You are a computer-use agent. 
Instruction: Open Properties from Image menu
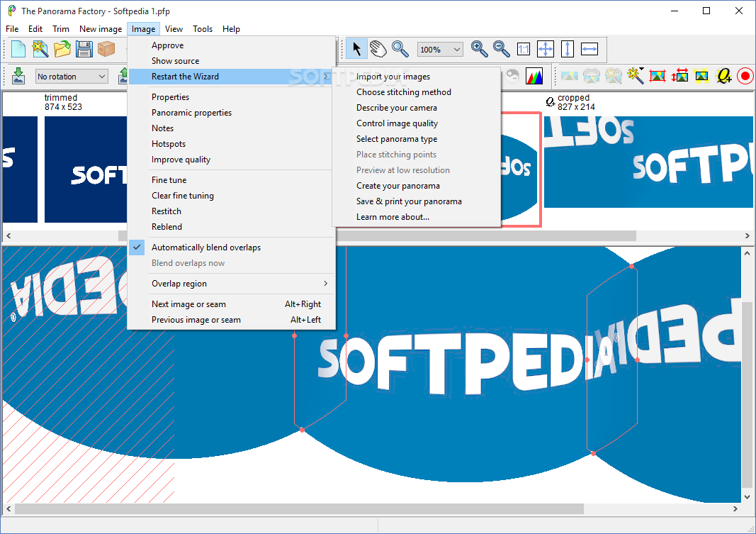pos(232,97)
